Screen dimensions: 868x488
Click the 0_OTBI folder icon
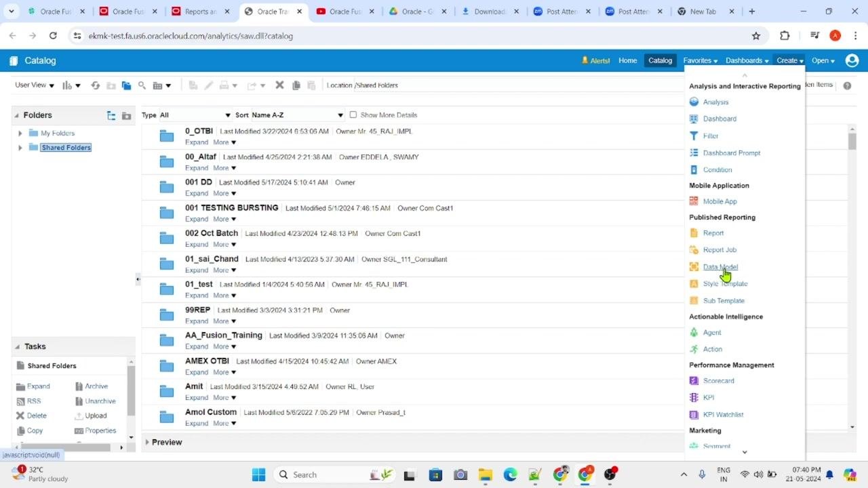tap(167, 136)
